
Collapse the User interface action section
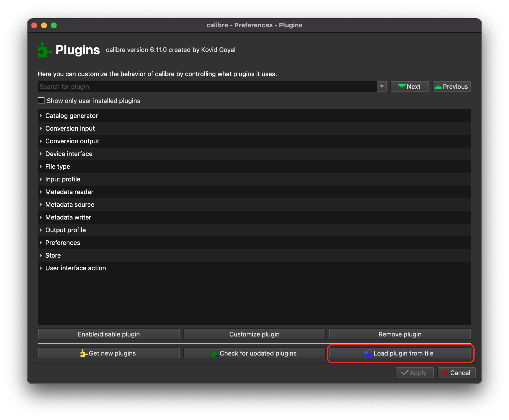(41, 268)
